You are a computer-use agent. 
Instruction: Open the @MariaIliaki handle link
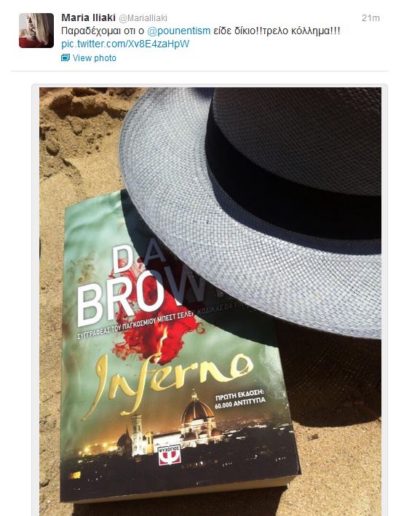(x=143, y=18)
